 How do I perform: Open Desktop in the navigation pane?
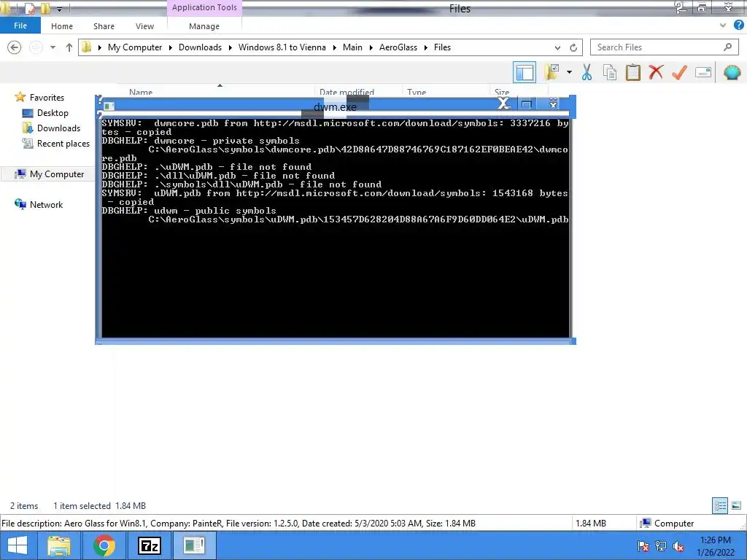(x=53, y=113)
